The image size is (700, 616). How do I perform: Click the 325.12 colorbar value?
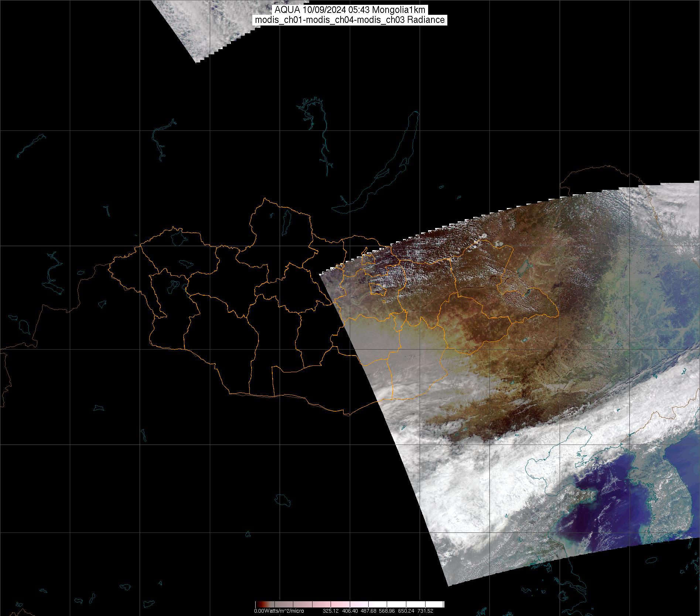(331, 611)
